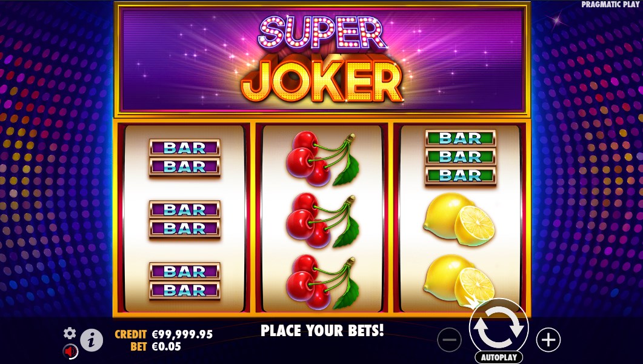
Task: Click the credit amount €99,999.95
Action: (182, 334)
